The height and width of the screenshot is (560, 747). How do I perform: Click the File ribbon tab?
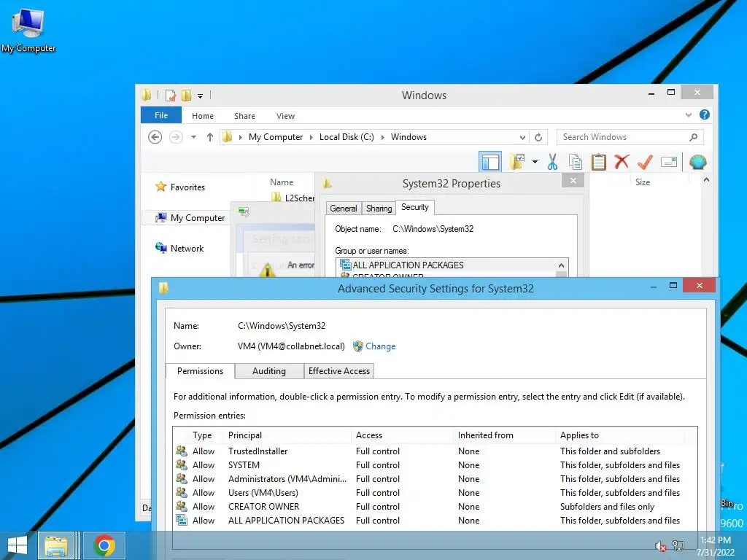tap(161, 115)
